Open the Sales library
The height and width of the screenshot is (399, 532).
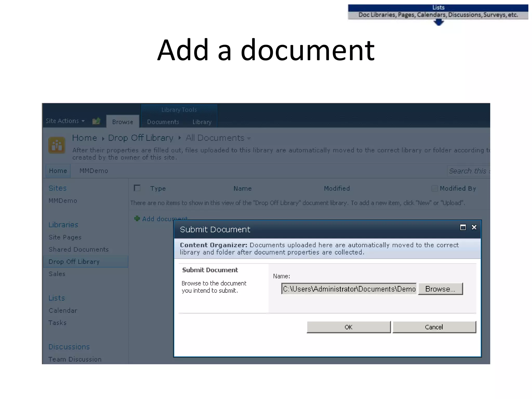coord(57,274)
